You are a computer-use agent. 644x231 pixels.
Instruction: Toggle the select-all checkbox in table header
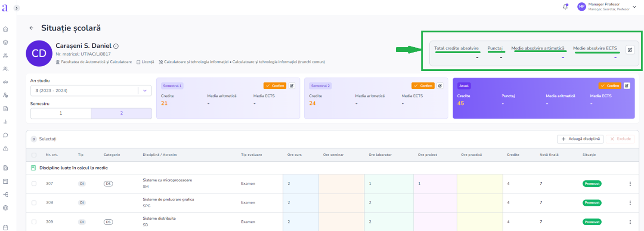click(34, 155)
